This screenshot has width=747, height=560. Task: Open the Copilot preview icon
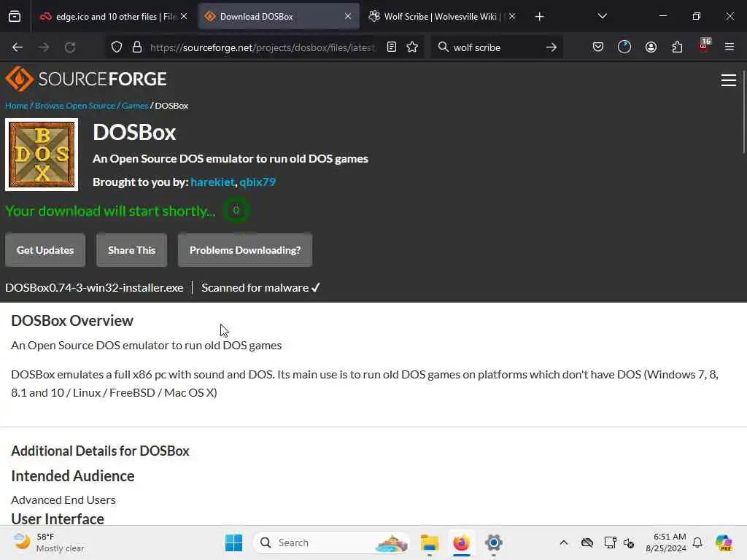point(724,542)
